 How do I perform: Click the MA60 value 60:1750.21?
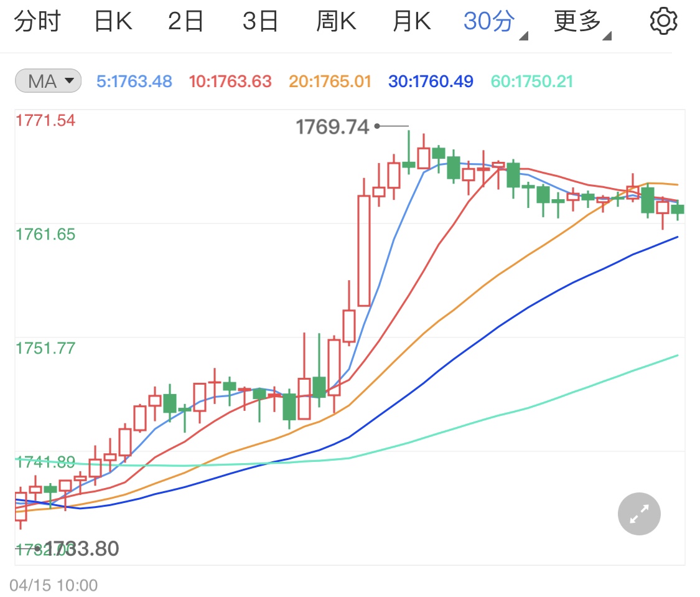[x=532, y=82]
